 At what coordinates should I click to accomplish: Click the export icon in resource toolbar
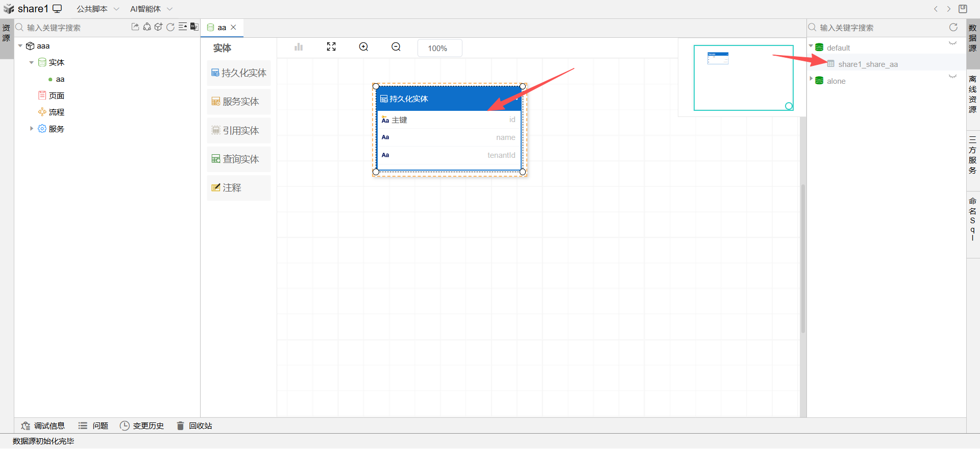[135, 27]
